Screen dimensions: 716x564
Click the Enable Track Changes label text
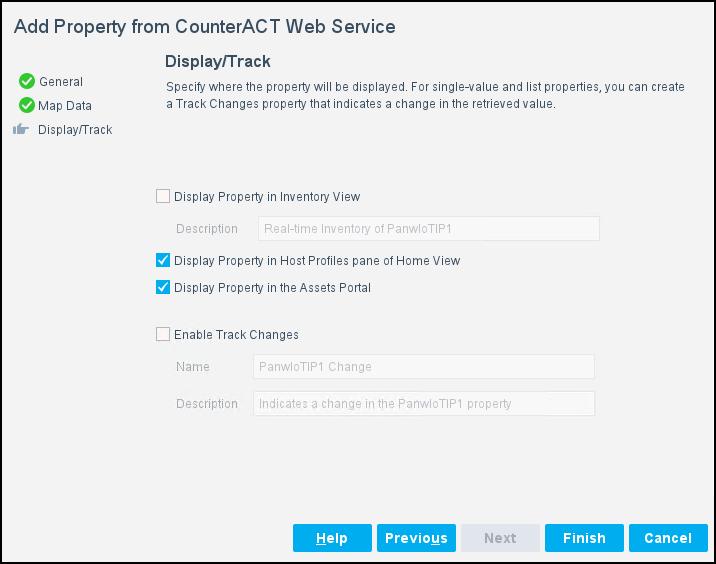236,335
